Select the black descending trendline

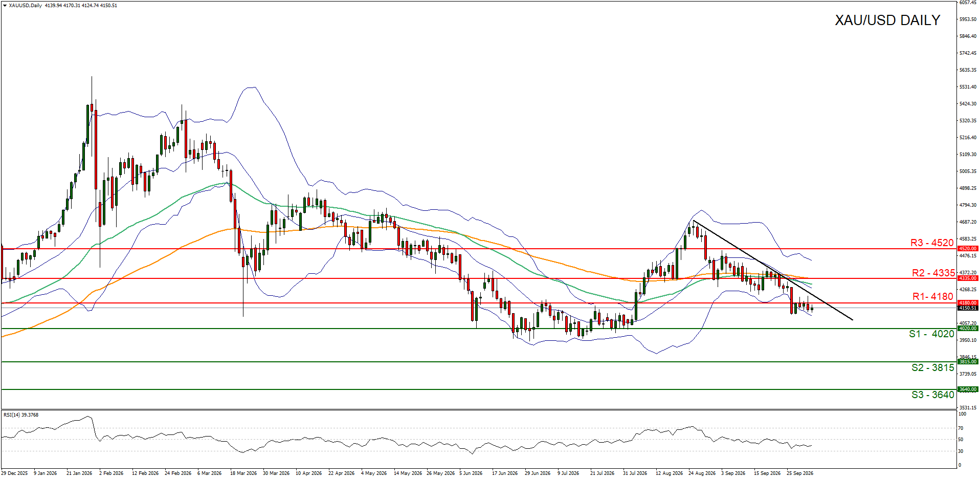(773, 270)
